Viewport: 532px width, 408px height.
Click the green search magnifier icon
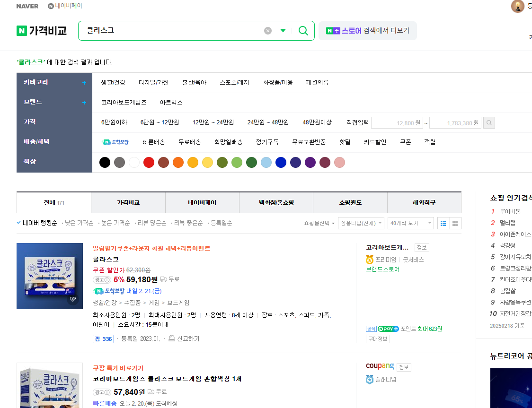pyautogui.click(x=303, y=31)
